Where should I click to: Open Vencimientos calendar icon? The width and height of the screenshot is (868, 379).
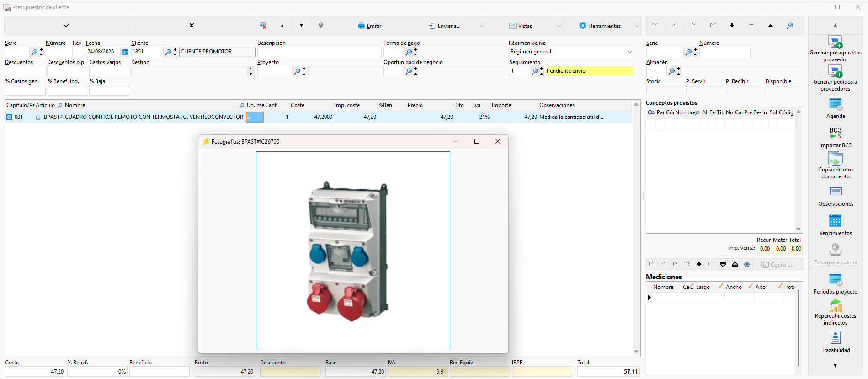point(835,221)
